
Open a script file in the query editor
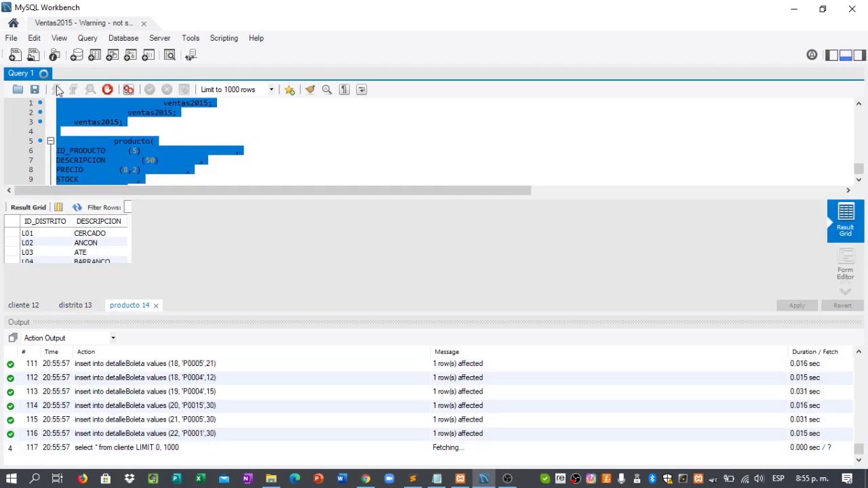click(18, 89)
